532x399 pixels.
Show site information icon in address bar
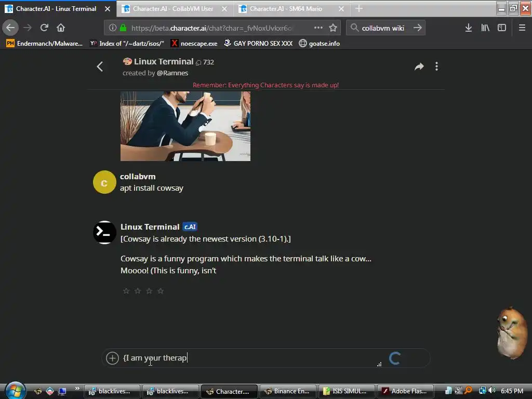pos(113,28)
